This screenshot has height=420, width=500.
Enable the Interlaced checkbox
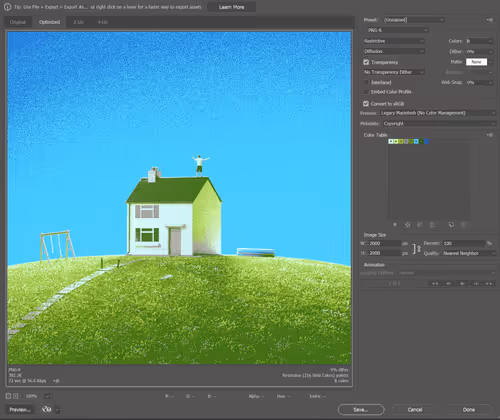tap(366, 82)
